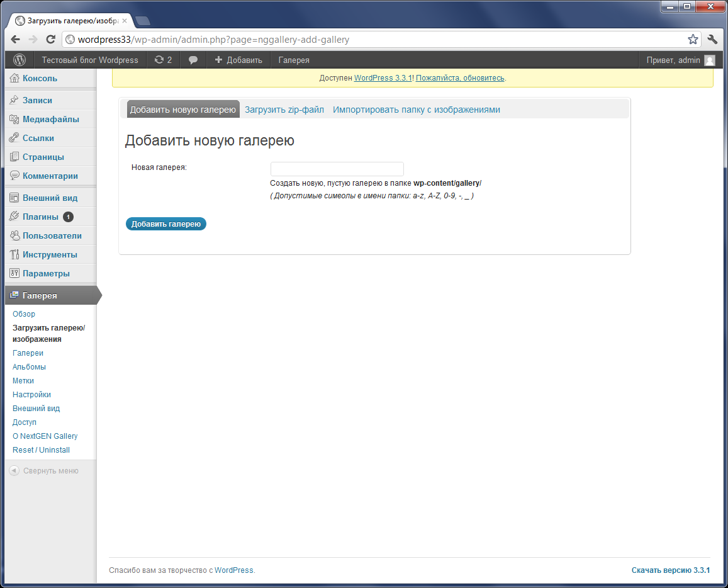
Task: Open the Обзор gallery submenu
Action: tap(24, 314)
